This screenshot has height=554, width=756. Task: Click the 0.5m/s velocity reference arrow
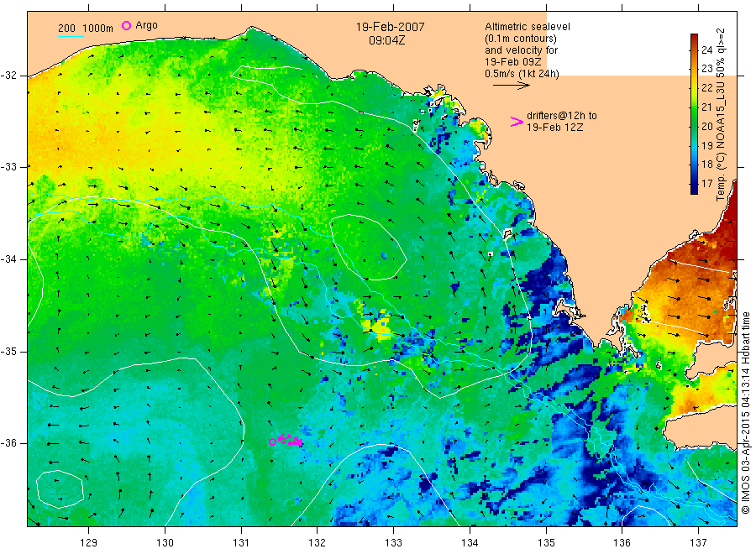tap(511, 86)
